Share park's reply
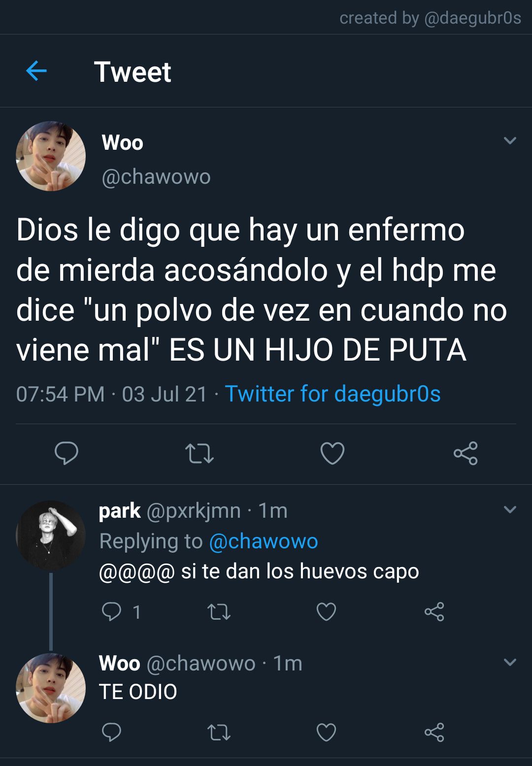Image resolution: width=532 pixels, height=766 pixels. point(434,612)
